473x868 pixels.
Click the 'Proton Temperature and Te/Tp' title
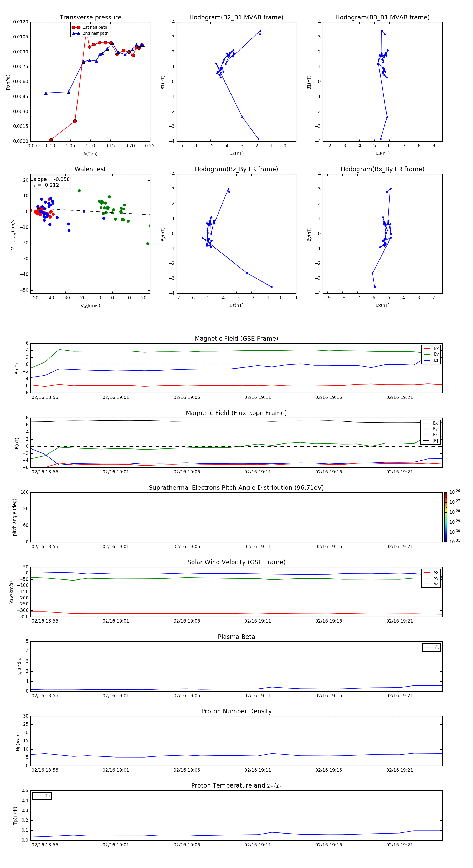click(x=236, y=786)
